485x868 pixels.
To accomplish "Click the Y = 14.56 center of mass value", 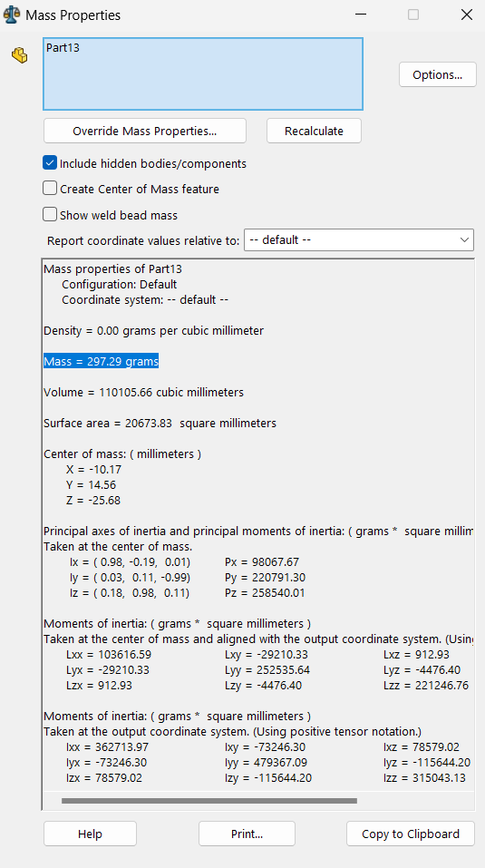I will point(91,485).
